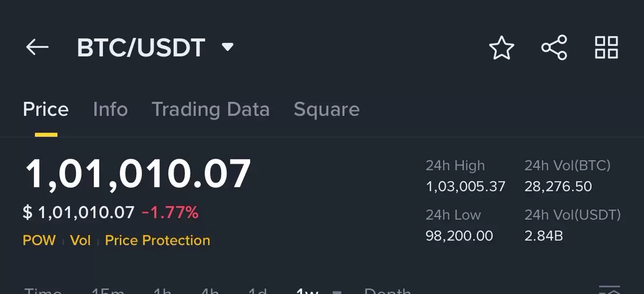Tap the POW tag
The height and width of the screenshot is (294, 644).
[x=39, y=240]
